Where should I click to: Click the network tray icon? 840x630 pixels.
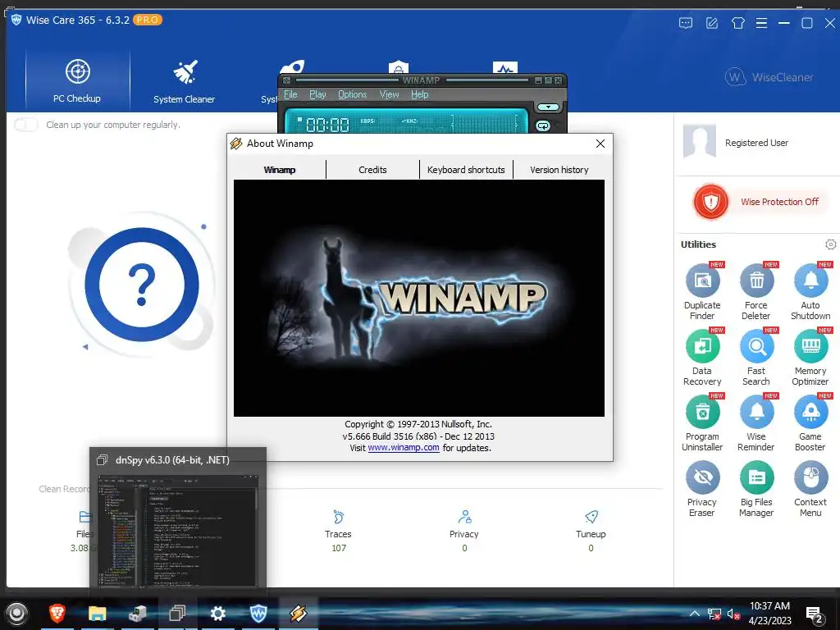tap(714, 614)
